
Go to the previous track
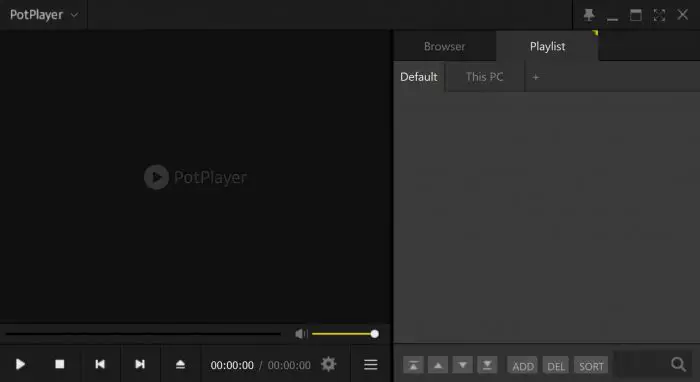(100, 364)
